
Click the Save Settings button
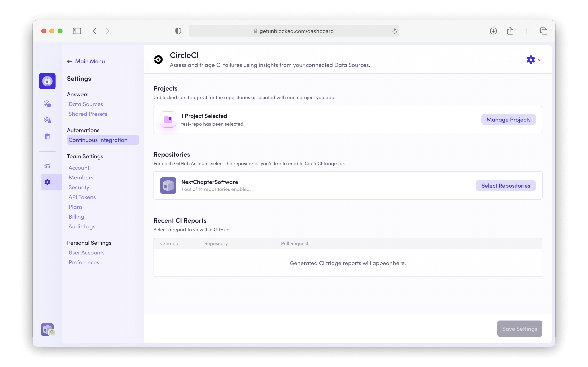[x=519, y=329]
